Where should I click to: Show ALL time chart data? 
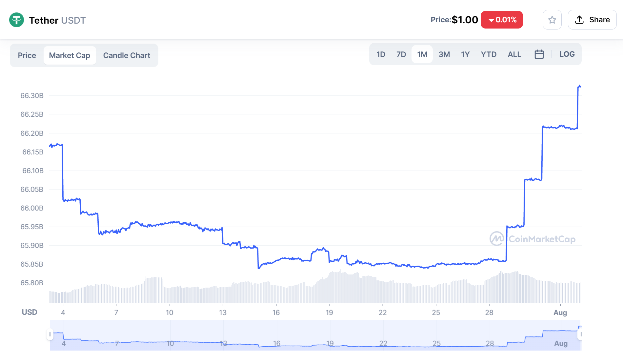tap(514, 54)
